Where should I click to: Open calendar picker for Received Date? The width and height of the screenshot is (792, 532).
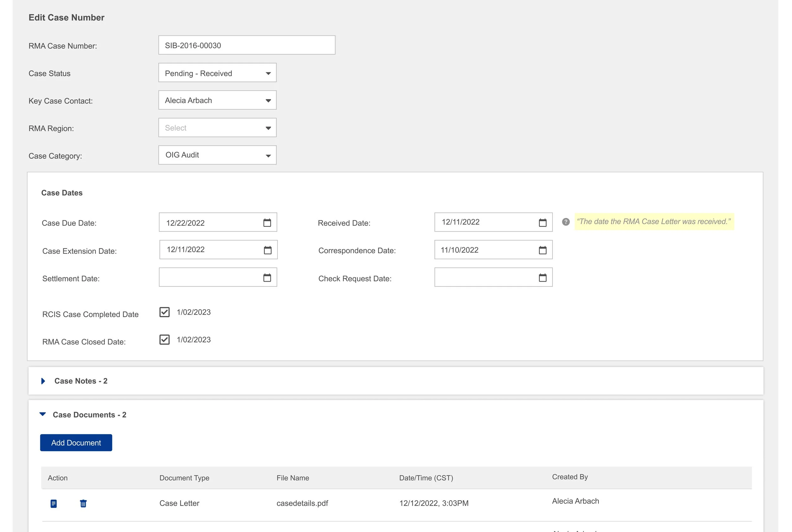click(542, 222)
